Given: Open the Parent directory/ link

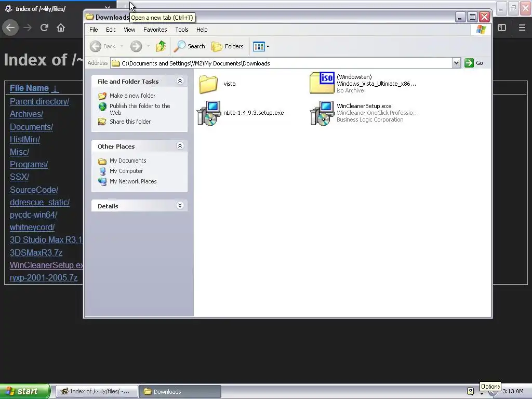Looking at the screenshot, I should tap(39, 101).
